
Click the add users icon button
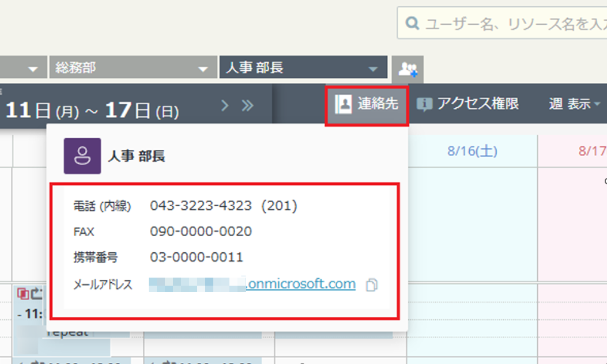click(x=408, y=69)
